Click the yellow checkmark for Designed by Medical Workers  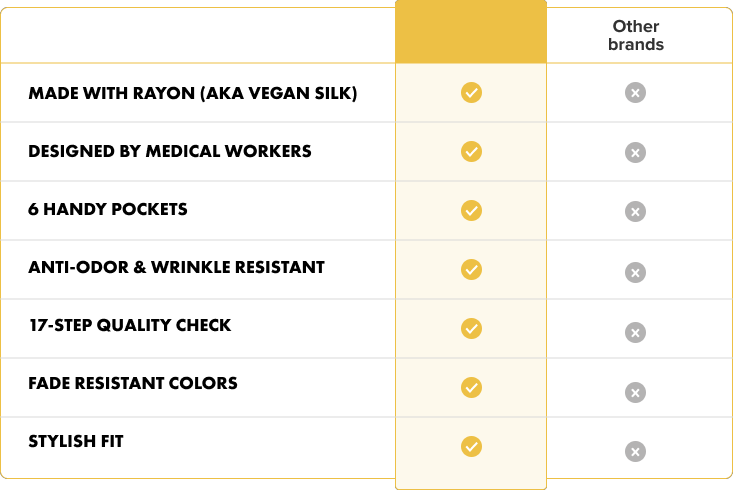(x=471, y=152)
